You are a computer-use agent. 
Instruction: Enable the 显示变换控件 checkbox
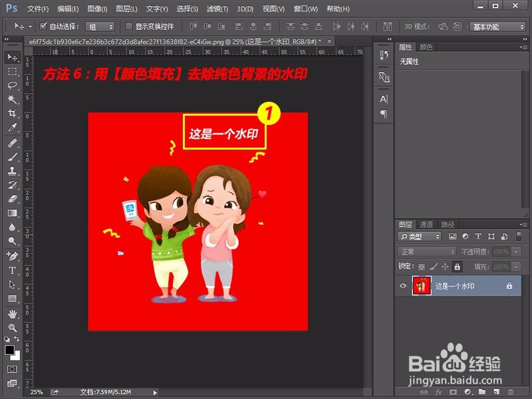(128, 26)
